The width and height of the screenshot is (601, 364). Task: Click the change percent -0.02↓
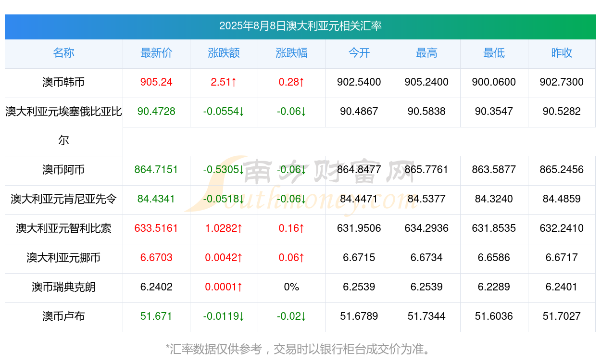pos(291,316)
